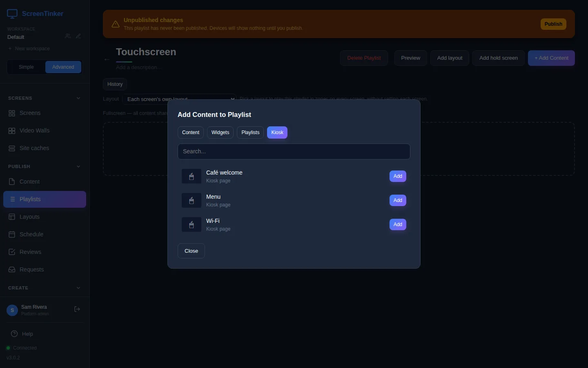Screen dimensions: 588x368
Task: Click the Café welcome kiosk thumbnail icon
Action: (x=192, y=177)
